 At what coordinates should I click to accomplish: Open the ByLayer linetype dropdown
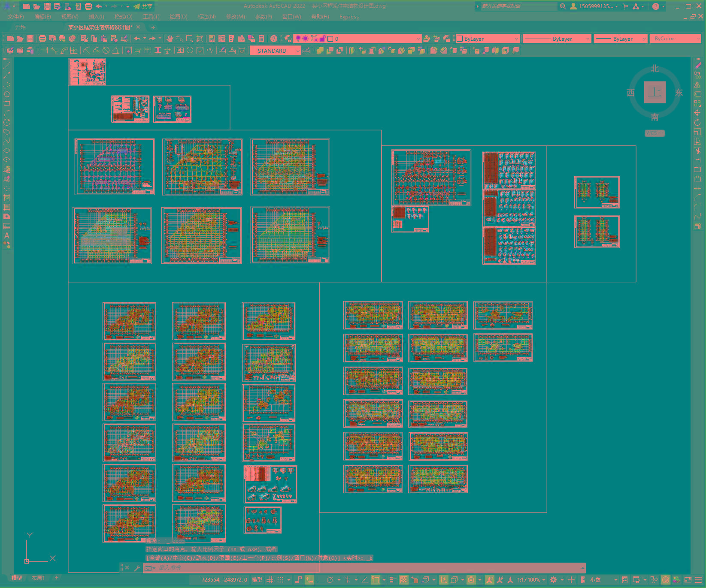tap(557, 39)
